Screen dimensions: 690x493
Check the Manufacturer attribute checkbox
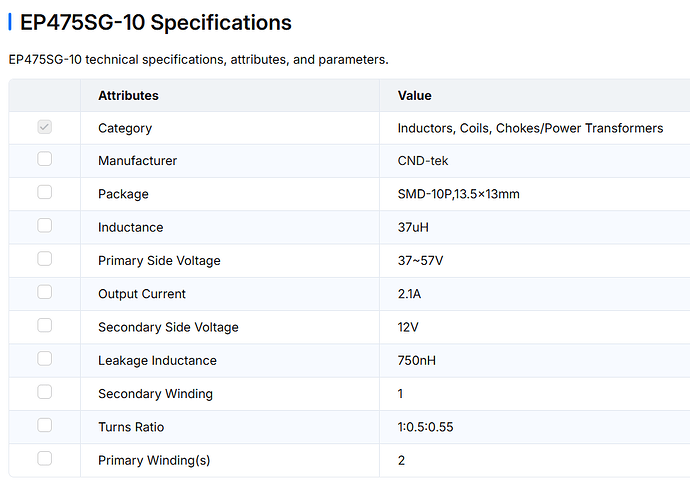tap(44, 159)
